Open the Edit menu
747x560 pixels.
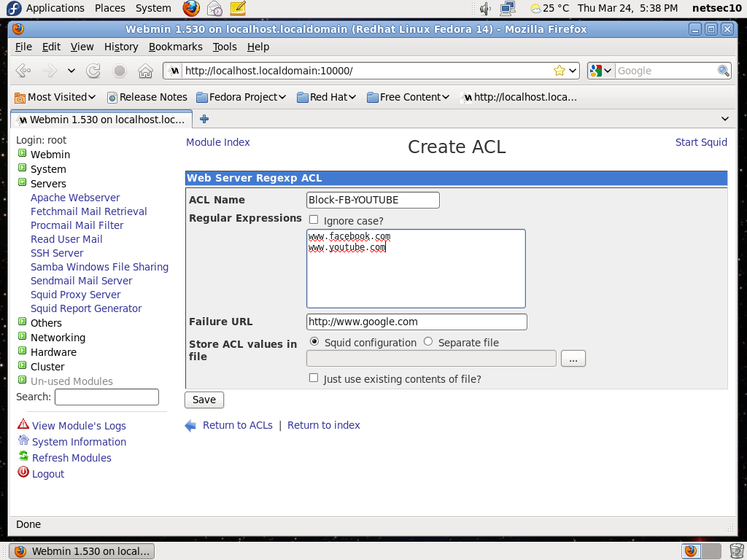51,47
